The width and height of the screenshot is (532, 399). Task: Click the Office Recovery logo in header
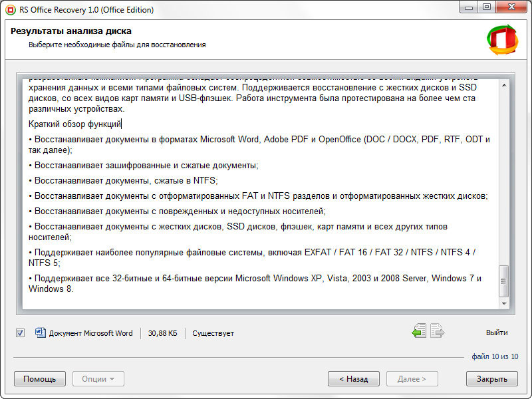tap(503, 40)
